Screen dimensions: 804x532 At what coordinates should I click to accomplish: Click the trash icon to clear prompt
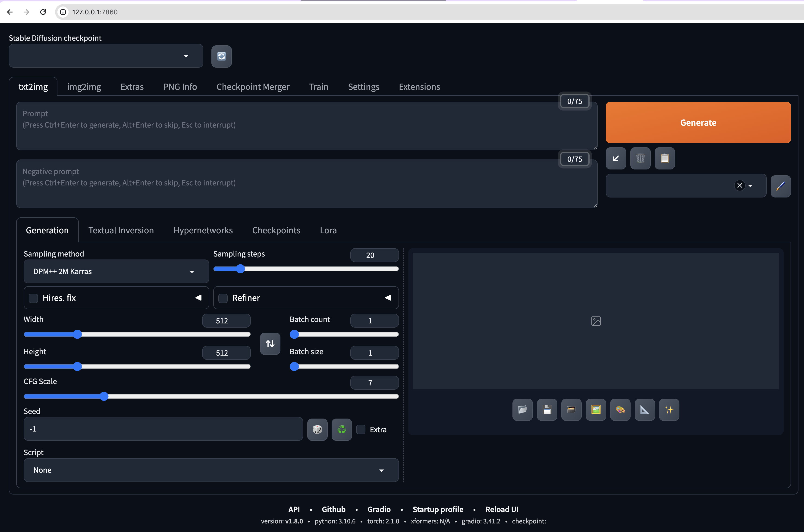640,158
